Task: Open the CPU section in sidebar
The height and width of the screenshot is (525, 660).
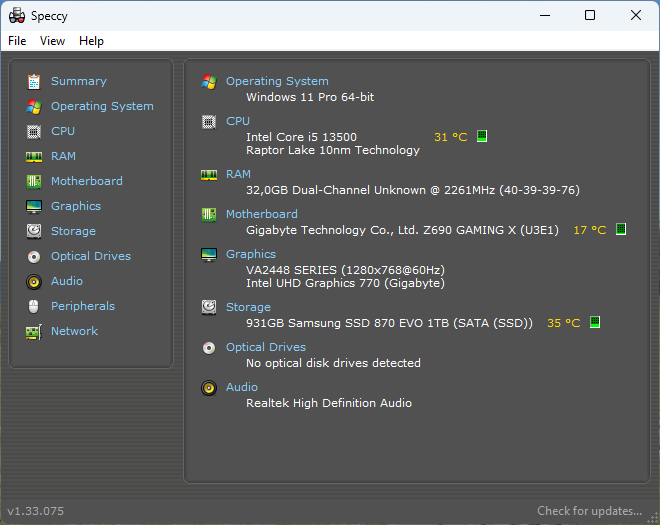Action: click(x=63, y=131)
